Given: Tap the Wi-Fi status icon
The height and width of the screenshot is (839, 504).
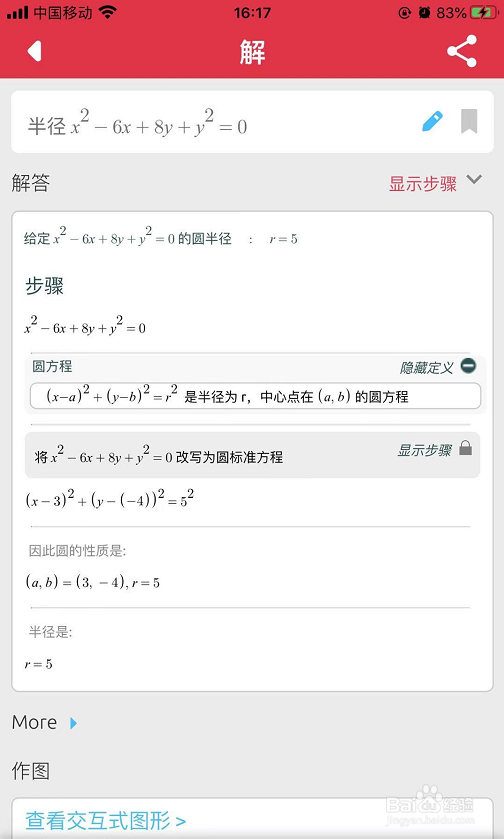Looking at the screenshot, I should (108, 12).
